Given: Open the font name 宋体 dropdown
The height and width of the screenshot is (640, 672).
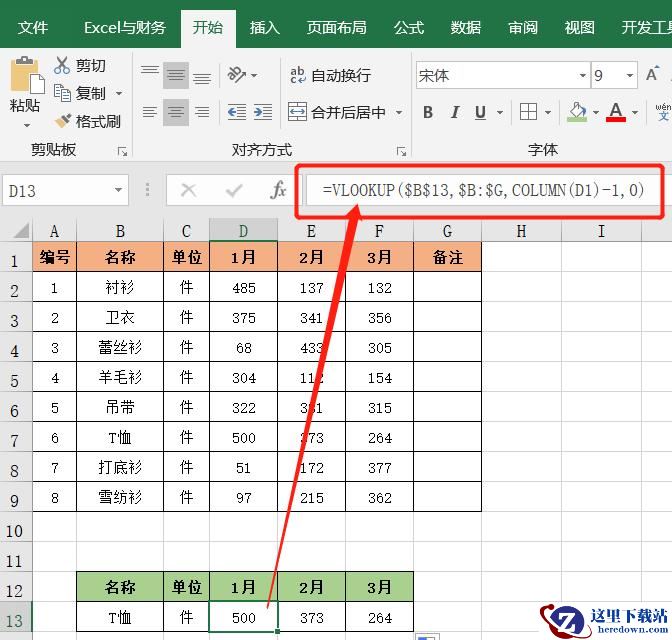Looking at the screenshot, I should pyautogui.click(x=582, y=75).
